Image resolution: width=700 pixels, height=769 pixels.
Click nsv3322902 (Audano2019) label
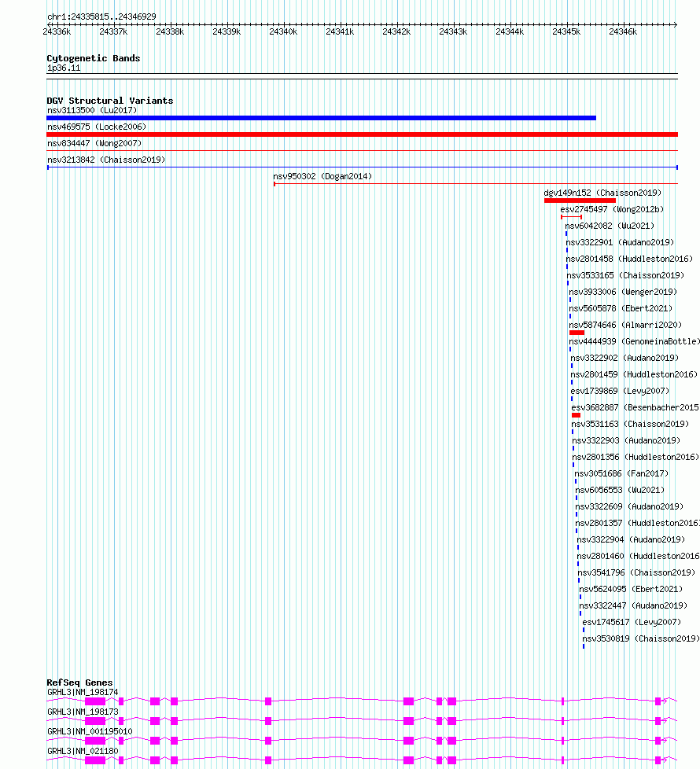click(624, 358)
